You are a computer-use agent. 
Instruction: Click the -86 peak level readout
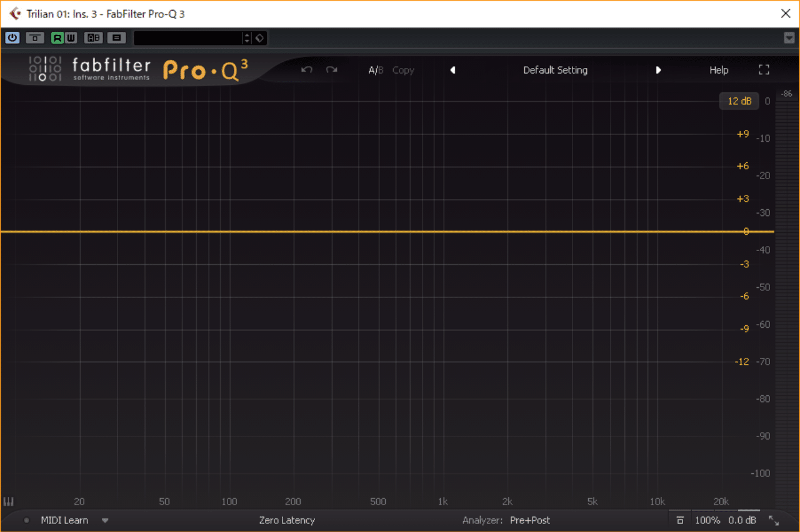tap(787, 94)
